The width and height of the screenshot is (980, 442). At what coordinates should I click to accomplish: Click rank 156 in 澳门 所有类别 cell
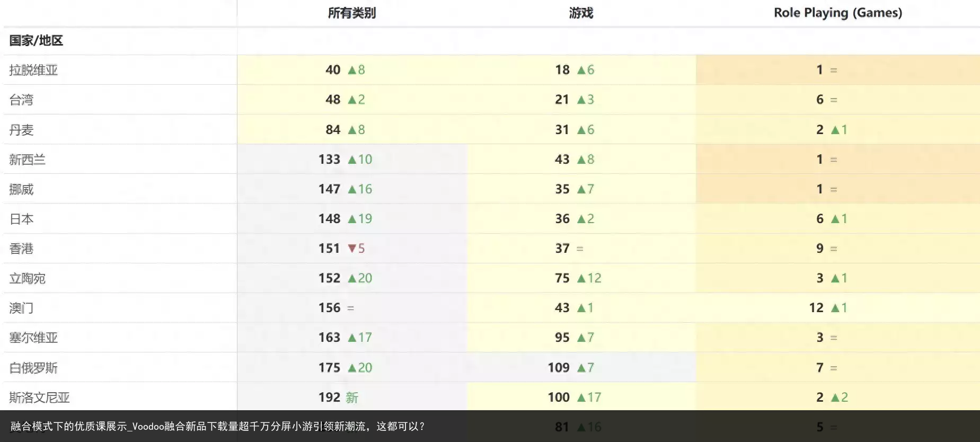pyautogui.click(x=329, y=308)
